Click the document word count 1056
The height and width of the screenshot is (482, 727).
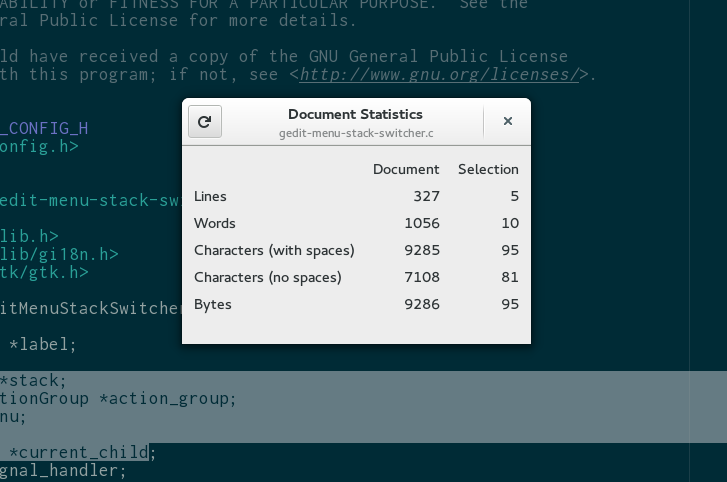[x=421, y=223]
